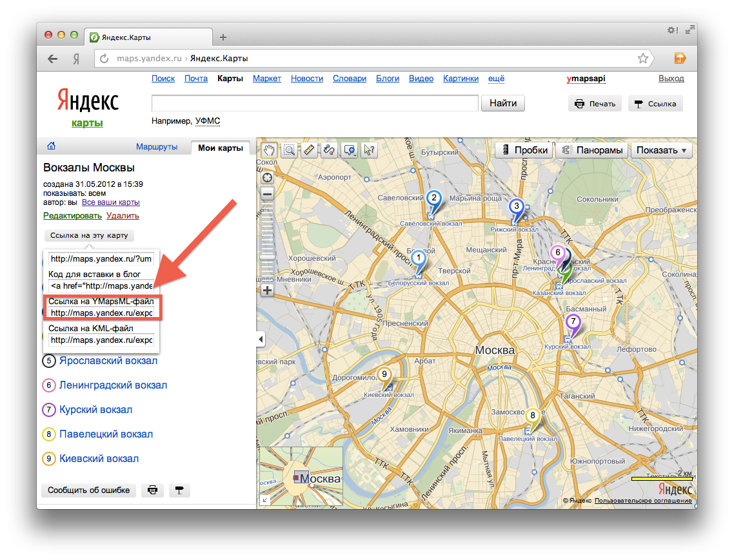Zoom in with the plus button

(x=267, y=290)
